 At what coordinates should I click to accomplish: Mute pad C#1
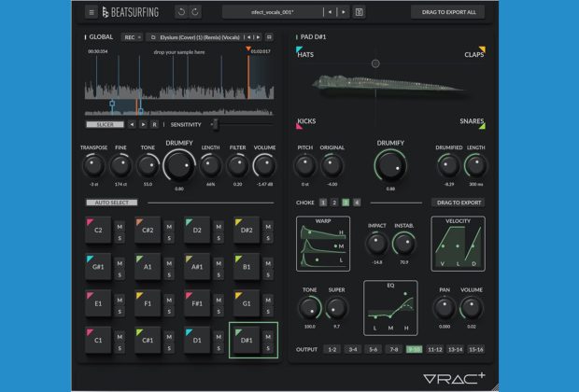pyautogui.click(x=169, y=337)
